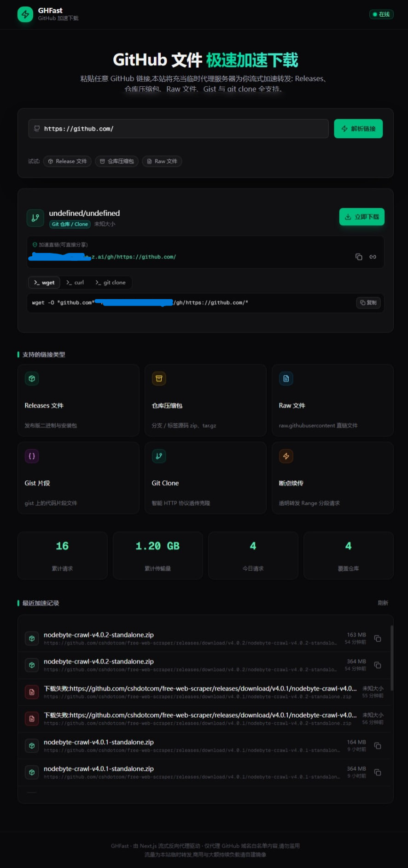Click the Releases 文件 package icon

coord(32,378)
